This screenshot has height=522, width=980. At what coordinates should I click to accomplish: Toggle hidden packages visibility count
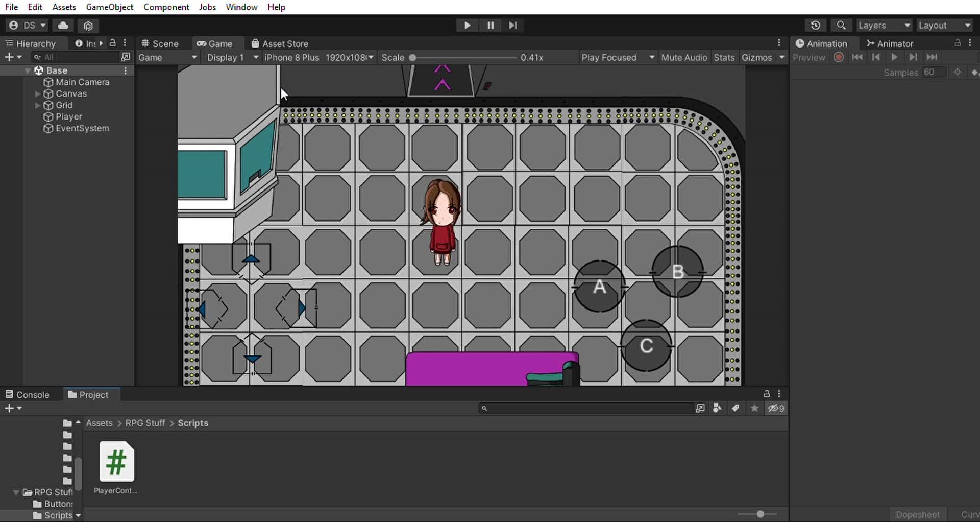(x=776, y=408)
